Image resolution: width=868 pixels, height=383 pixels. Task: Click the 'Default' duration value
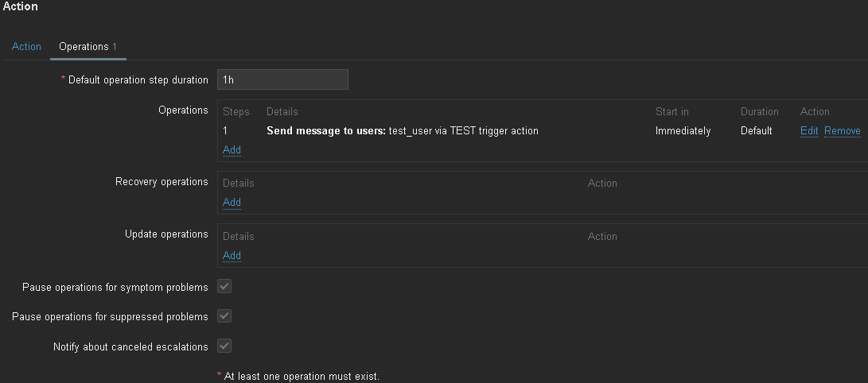(756, 131)
